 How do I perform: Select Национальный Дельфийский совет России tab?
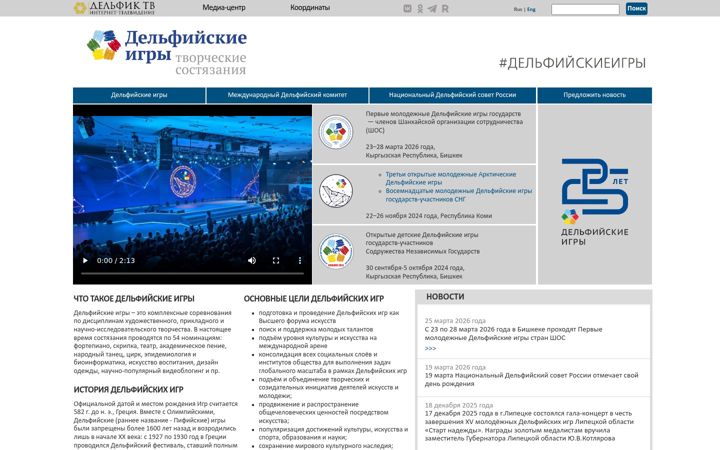tap(453, 95)
